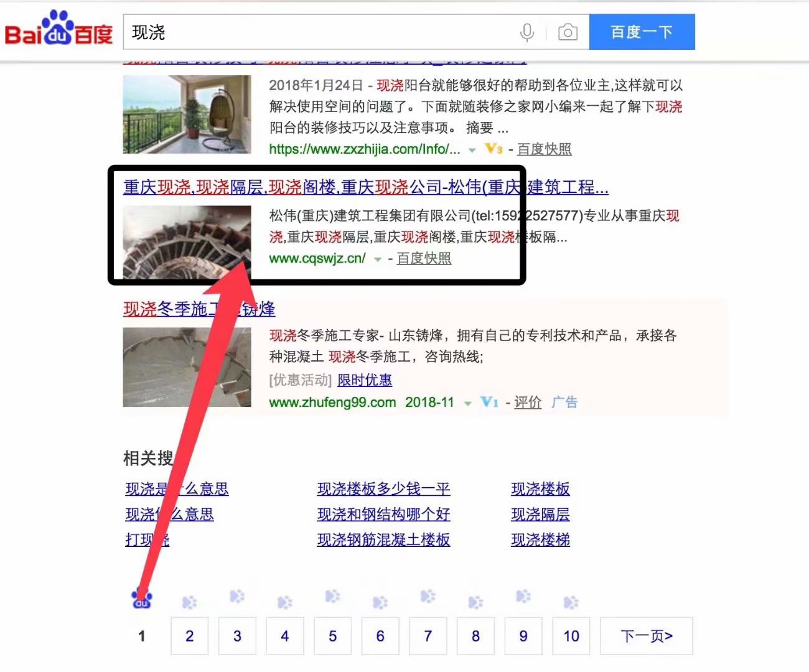Click the 百度一下 search button

click(x=642, y=32)
